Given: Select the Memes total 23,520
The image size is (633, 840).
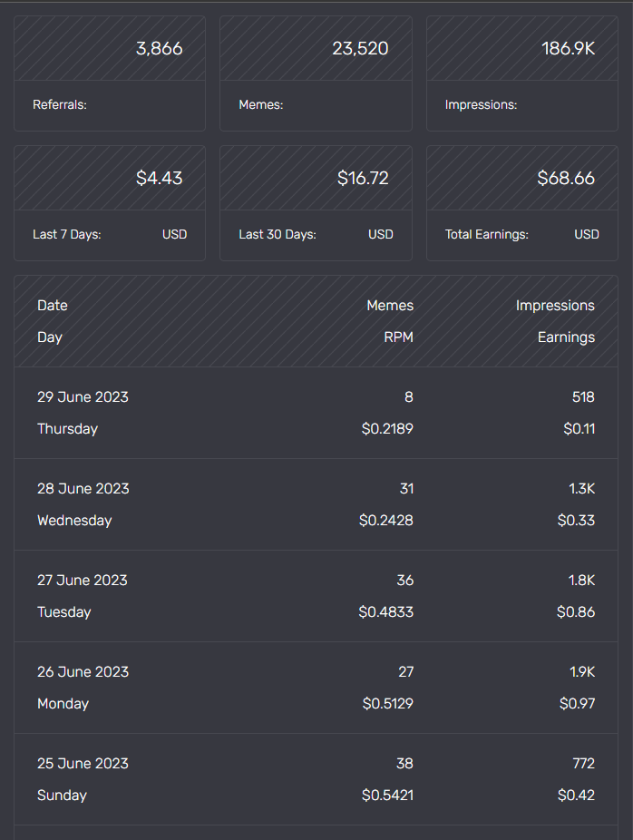Looking at the screenshot, I should 360,49.
